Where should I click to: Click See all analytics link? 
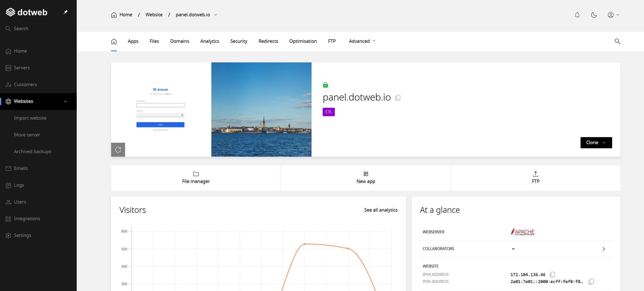click(381, 210)
